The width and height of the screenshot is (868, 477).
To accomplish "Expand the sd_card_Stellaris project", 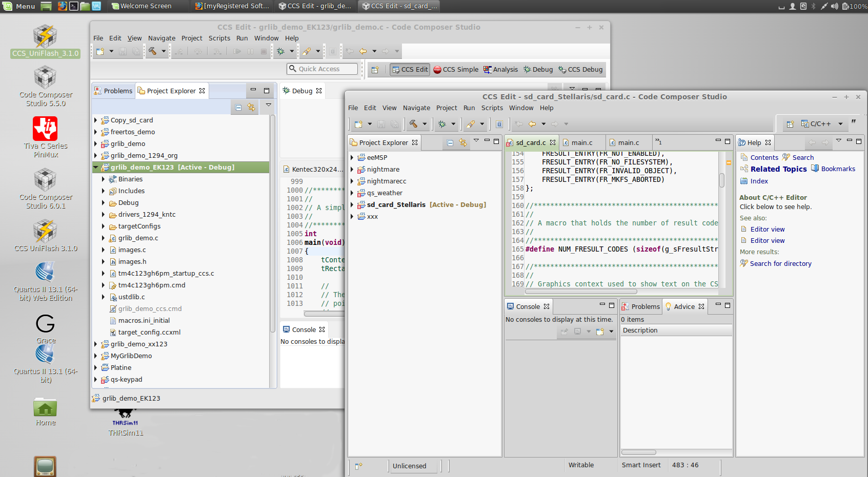I will (352, 205).
